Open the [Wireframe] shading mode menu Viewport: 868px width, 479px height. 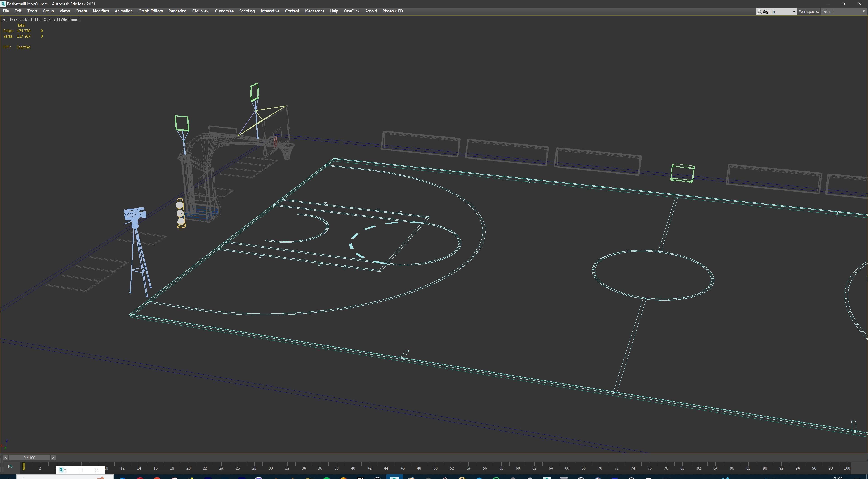tap(70, 19)
